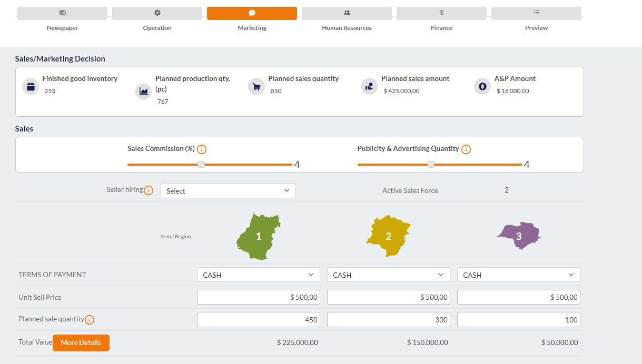Click the Sales Commission info icon
The height and width of the screenshot is (364, 642).
click(x=202, y=149)
